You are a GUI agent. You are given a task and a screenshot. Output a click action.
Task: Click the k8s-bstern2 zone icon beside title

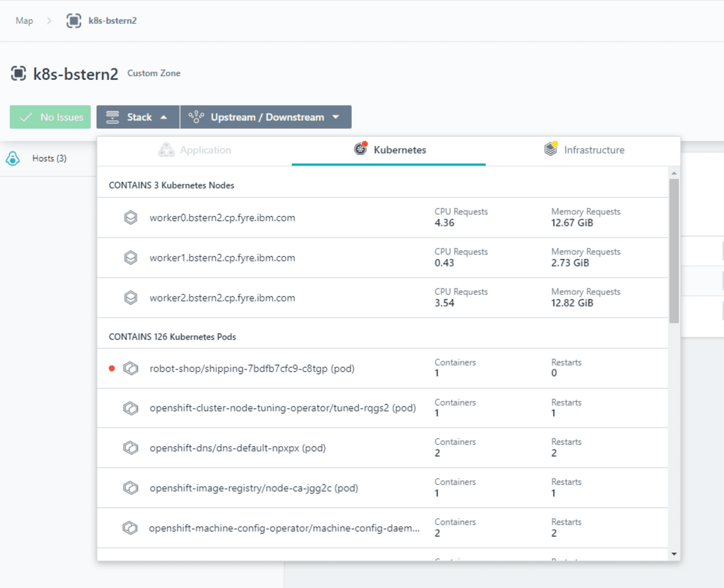[18, 73]
